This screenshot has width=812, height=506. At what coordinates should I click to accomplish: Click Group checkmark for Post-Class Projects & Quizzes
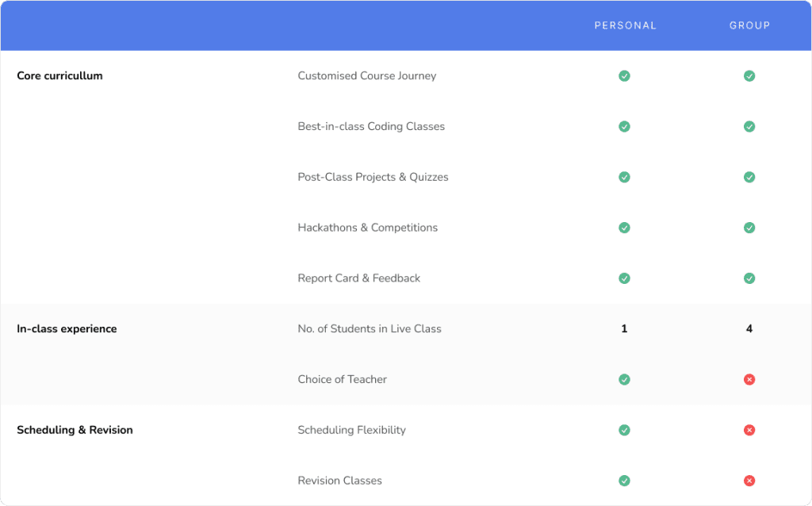pos(749,177)
